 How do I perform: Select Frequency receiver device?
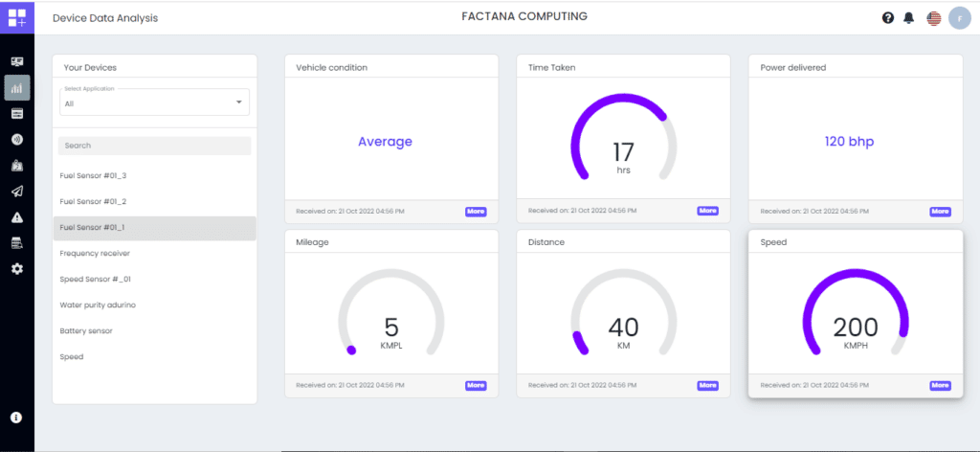(x=154, y=253)
